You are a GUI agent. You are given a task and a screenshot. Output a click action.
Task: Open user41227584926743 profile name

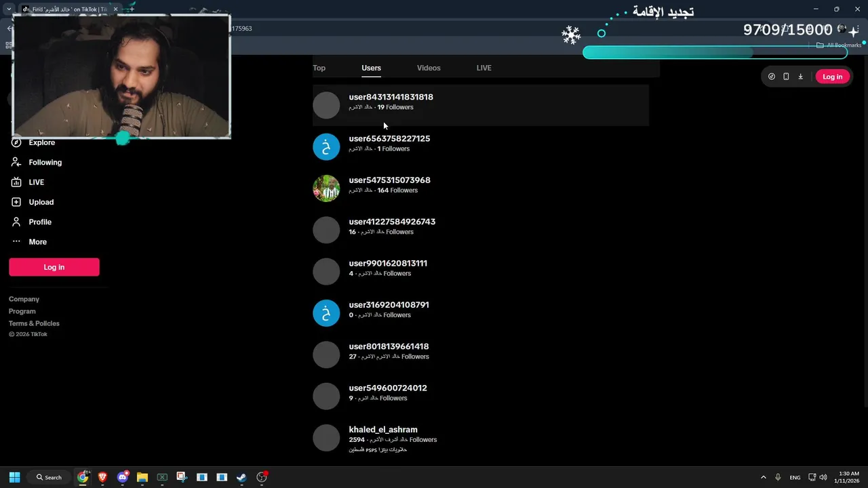click(x=392, y=222)
